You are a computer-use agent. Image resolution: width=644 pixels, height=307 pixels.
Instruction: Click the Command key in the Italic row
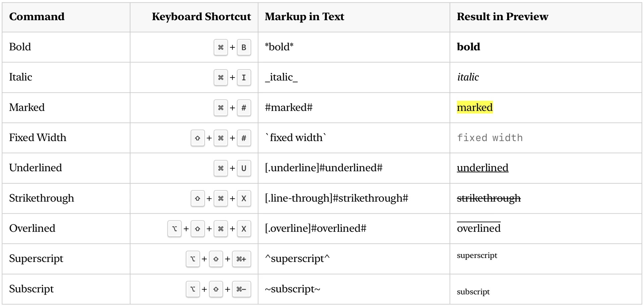click(x=221, y=78)
